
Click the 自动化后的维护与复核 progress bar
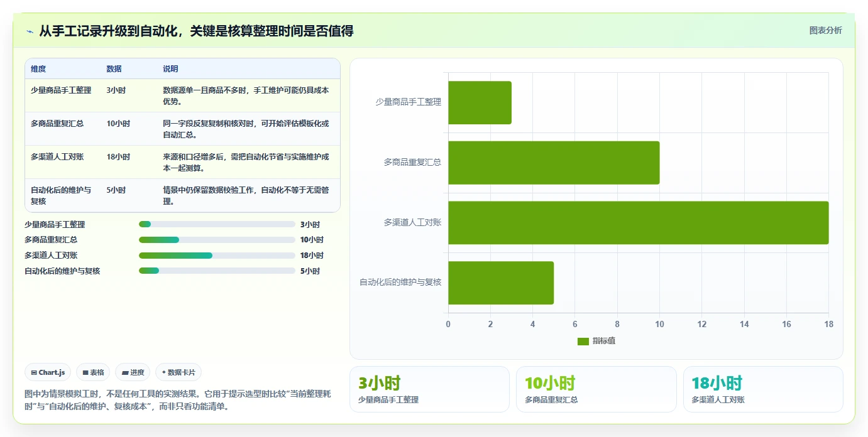click(x=217, y=271)
